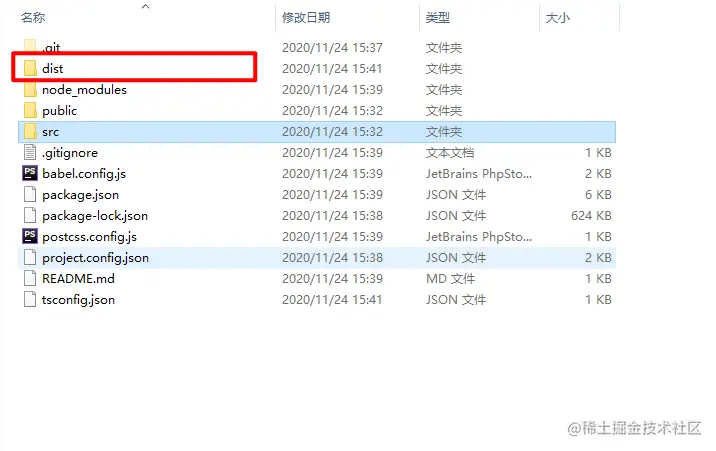The width and height of the screenshot is (716, 451).
Task: Click the JSON 文件 type of tsconfig.json
Action: tap(456, 299)
